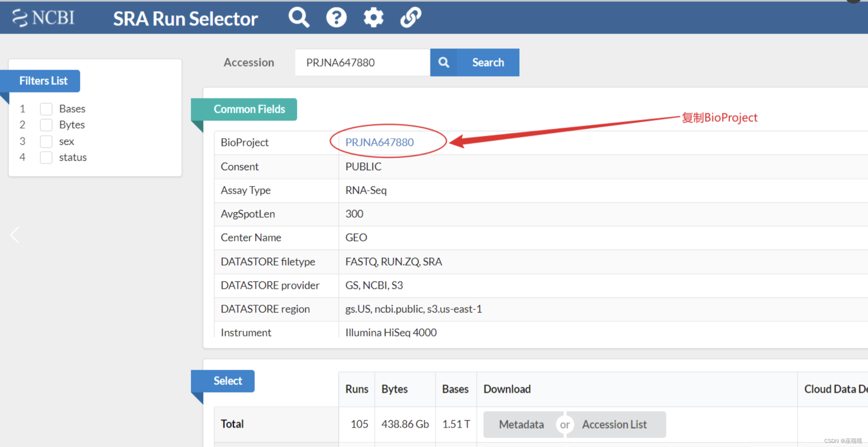This screenshot has height=447, width=868.
Task: Open the PRJNA647880 BioProject link
Action: click(x=379, y=142)
